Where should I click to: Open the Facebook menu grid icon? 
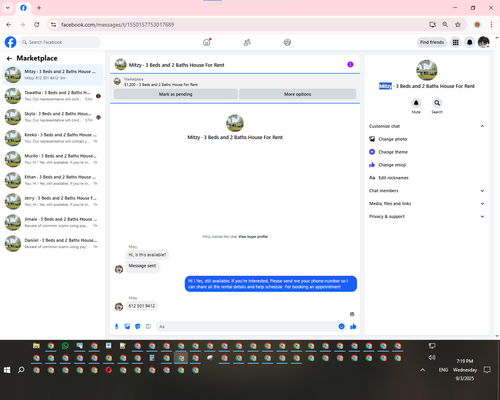tap(455, 42)
